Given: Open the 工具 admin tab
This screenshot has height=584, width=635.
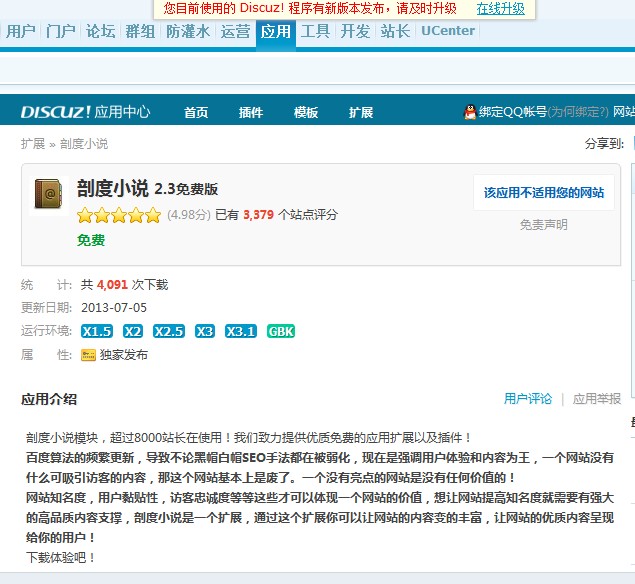Looking at the screenshot, I should (315, 31).
